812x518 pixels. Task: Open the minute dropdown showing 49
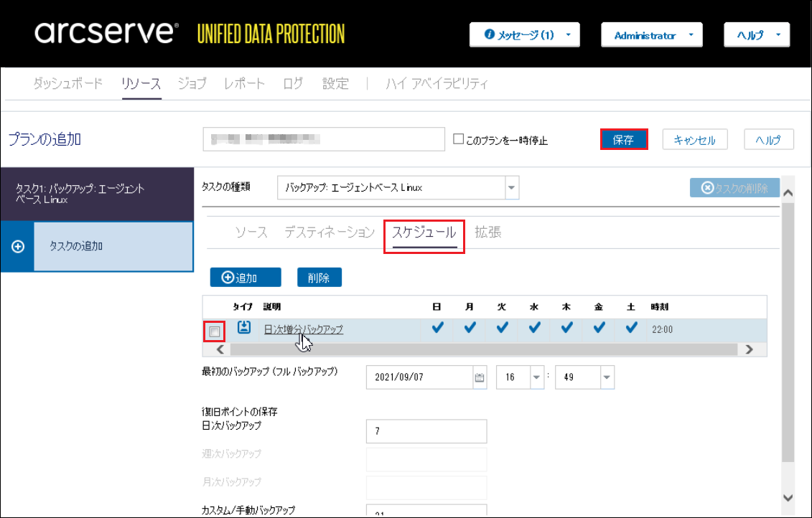[607, 377]
